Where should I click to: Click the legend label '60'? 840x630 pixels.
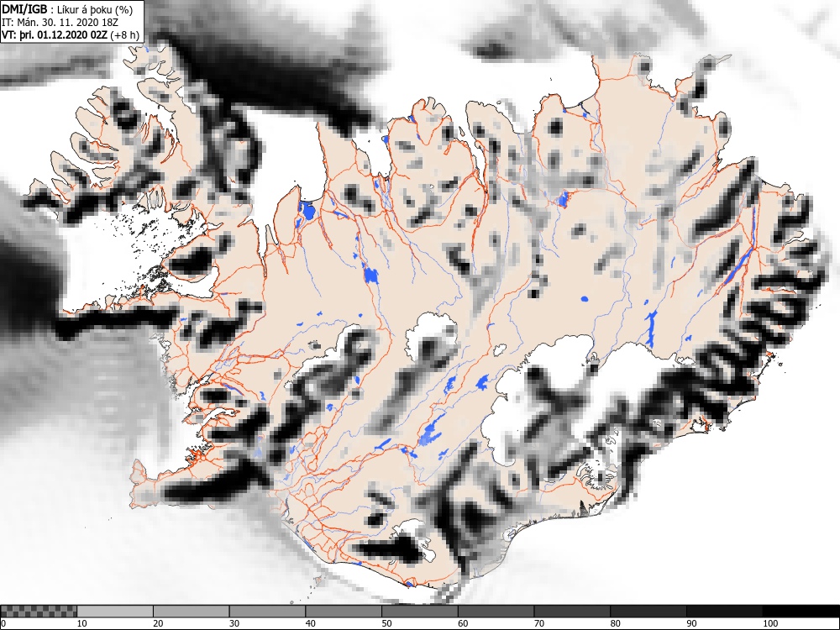(x=463, y=623)
